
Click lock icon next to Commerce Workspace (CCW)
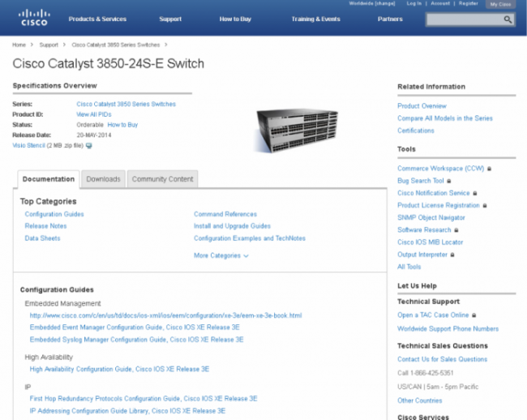pos(490,168)
